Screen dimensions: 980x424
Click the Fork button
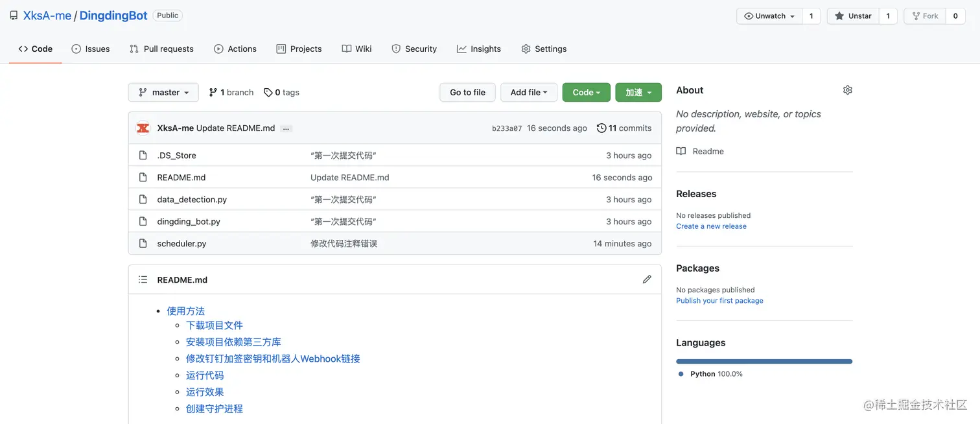925,16
